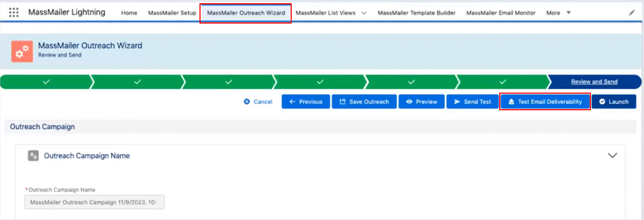Click the Review and Send step link

[x=594, y=82]
